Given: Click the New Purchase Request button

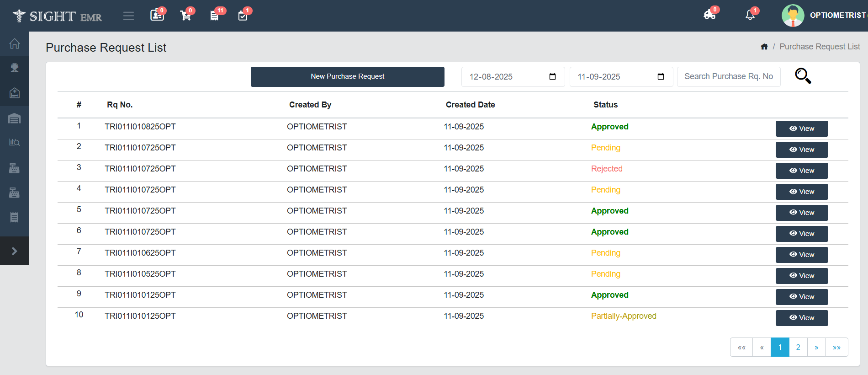Looking at the screenshot, I should [x=347, y=76].
